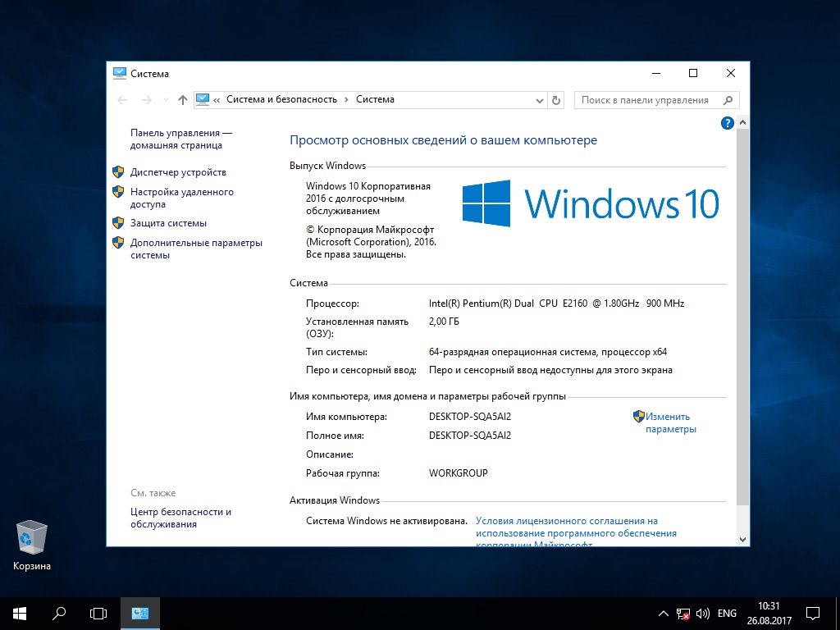Click shield icon beside Настройка удаленного доступа
The height and width of the screenshot is (630, 840).
[x=118, y=192]
